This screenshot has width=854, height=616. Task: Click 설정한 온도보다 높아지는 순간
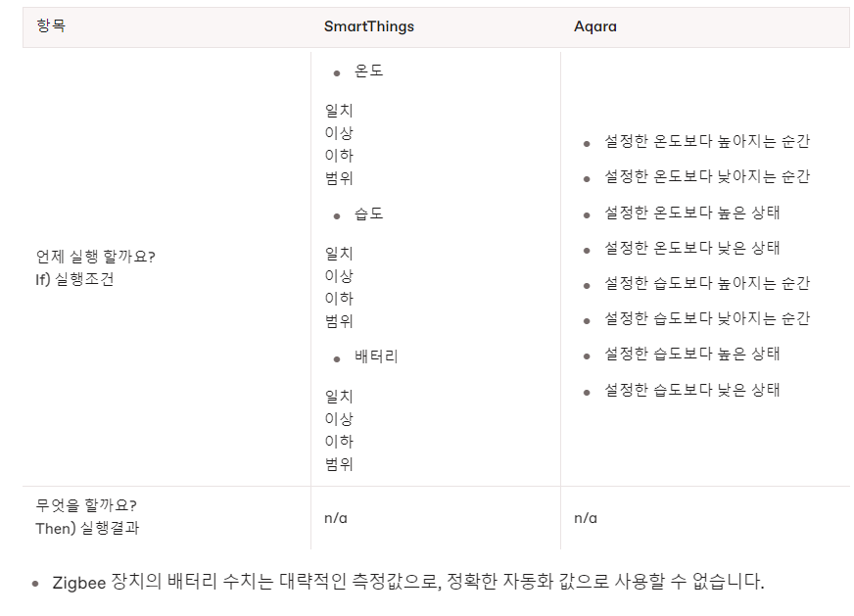[x=707, y=142]
